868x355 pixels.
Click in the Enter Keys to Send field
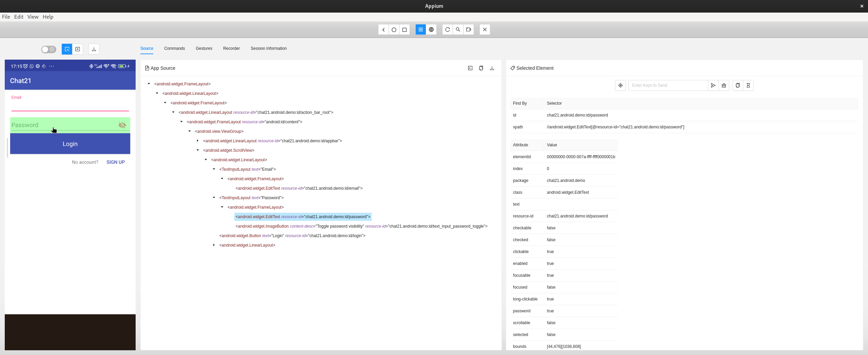click(x=668, y=85)
